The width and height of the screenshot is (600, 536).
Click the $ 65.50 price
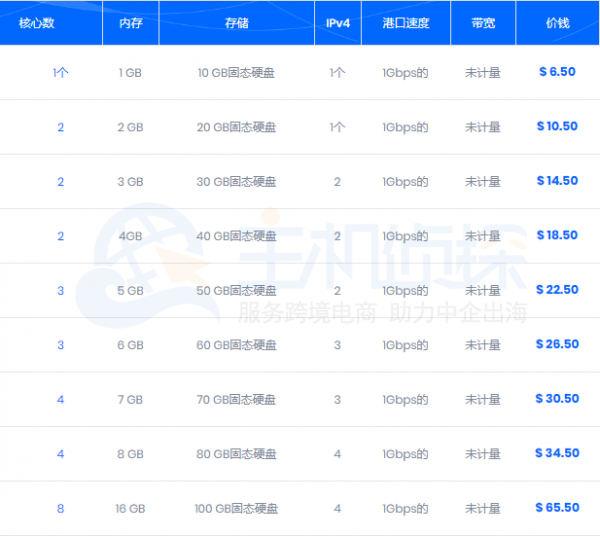[x=557, y=508]
